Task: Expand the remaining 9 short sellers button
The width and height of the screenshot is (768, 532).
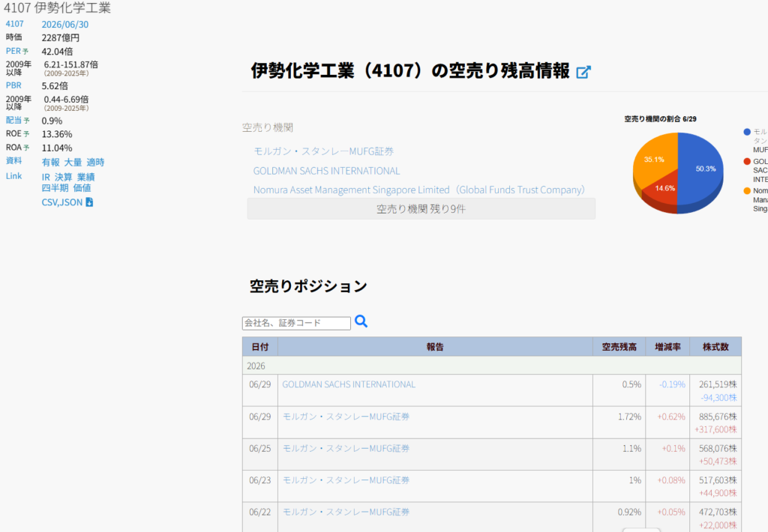Action: 421,209
